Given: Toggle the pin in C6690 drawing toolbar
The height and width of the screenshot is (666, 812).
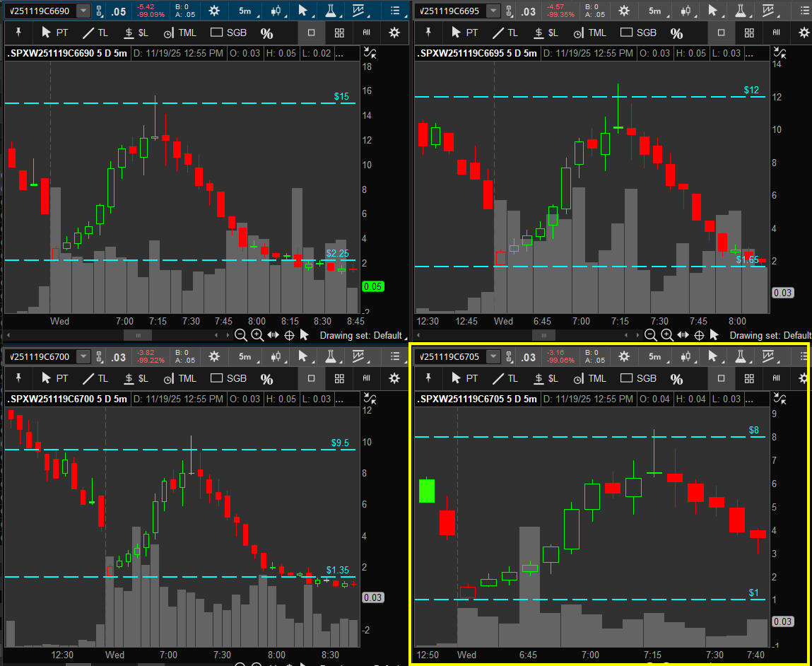Looking at the screenshot, I should 18,33.
